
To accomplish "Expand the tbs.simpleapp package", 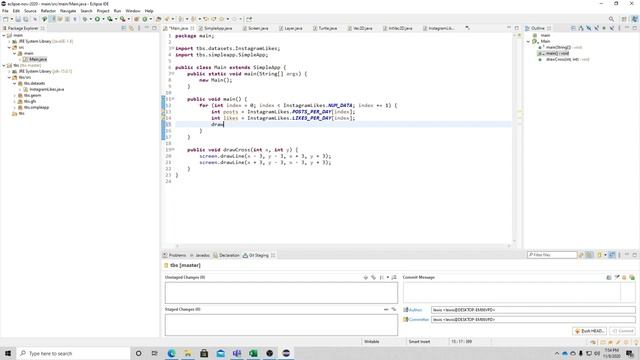I will (x=15, y=107).
